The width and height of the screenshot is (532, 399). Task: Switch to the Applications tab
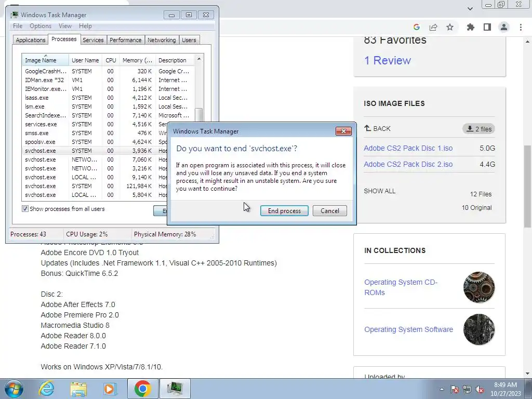31,40
